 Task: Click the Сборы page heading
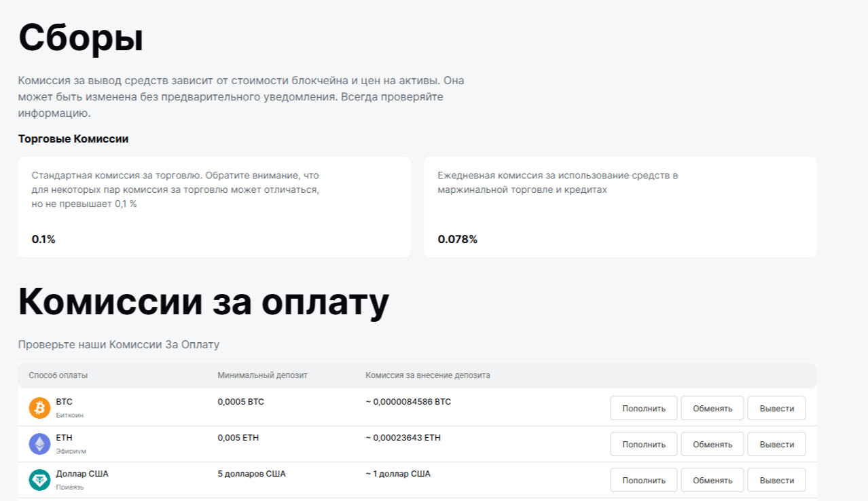click(81, 37)
